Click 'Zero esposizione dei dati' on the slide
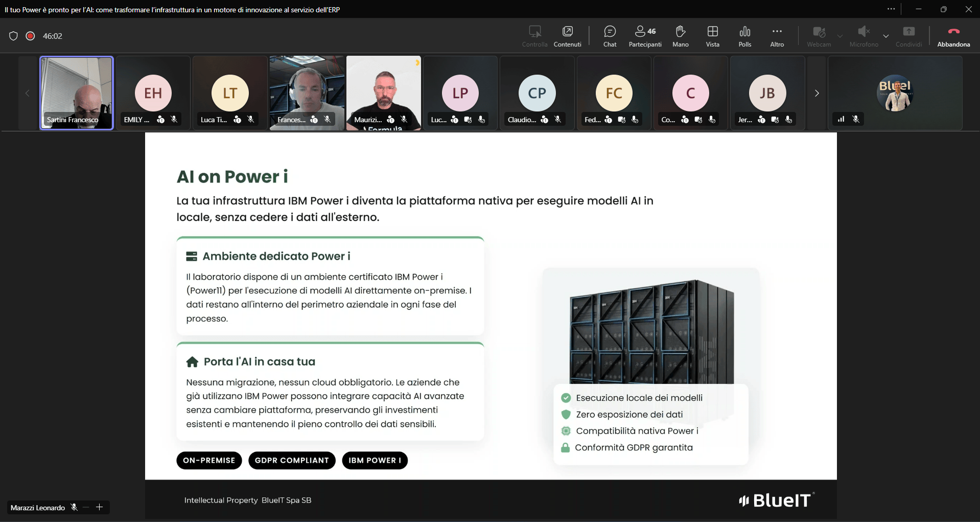The height and width of the screenshot is (522, 980). pyautogui.click(x=629, y=414)
